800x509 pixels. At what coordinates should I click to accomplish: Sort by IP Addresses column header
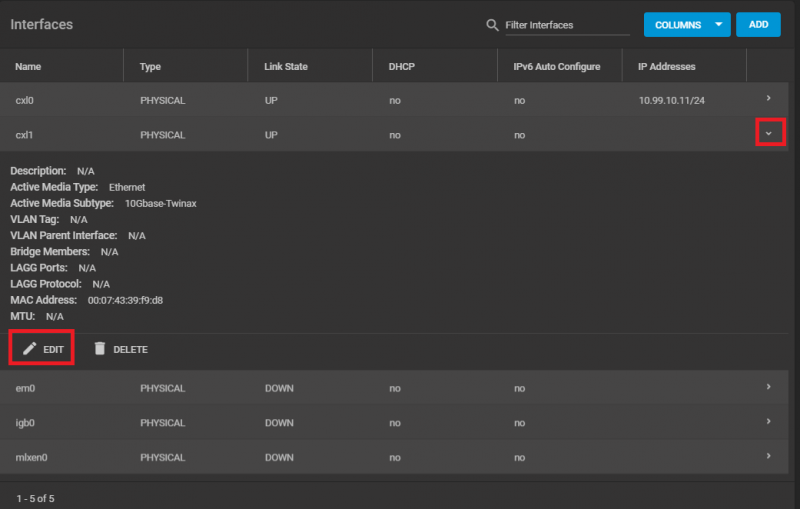click(x=666, y=67)
